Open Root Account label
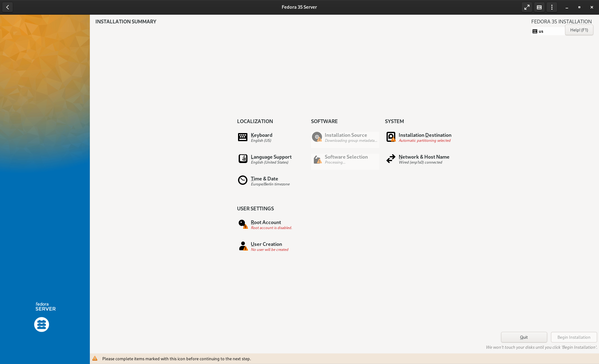This screenshot has height=364, width=599. [266, 222]
